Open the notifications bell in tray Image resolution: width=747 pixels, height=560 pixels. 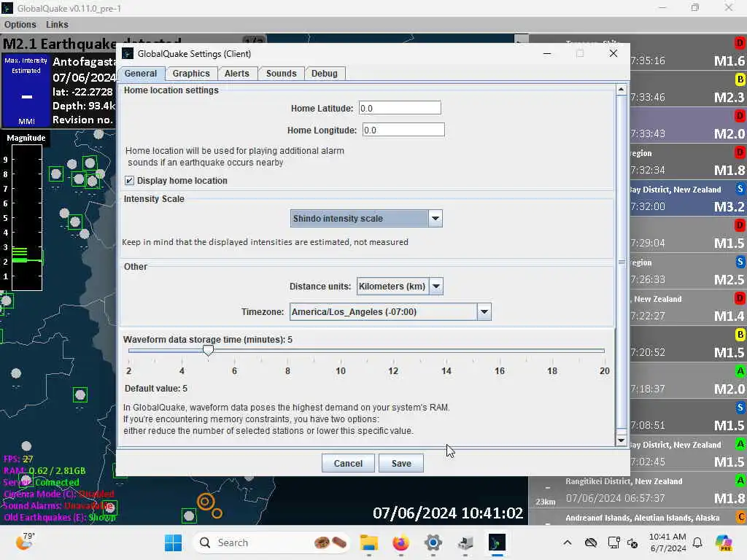coord(697,542)
